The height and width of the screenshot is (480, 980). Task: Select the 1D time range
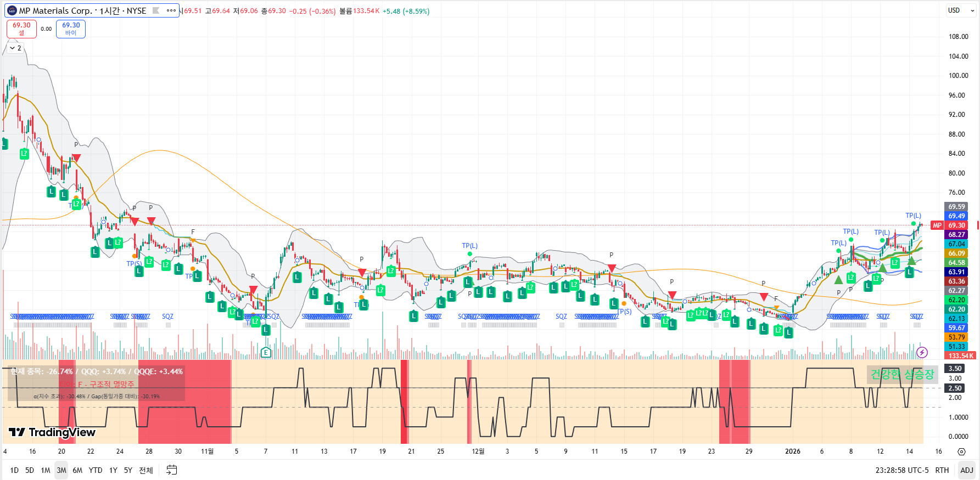click(14, 470)
